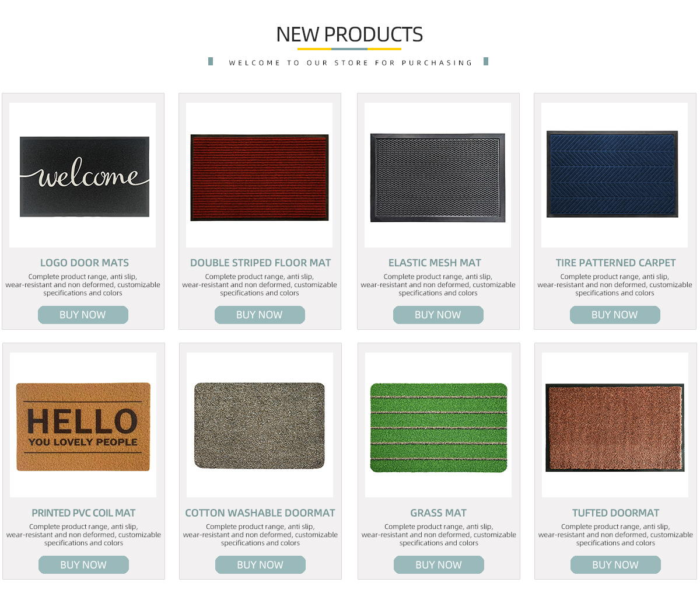
Task: Open the GRASS MAT title link
Action: coord(439,513)
